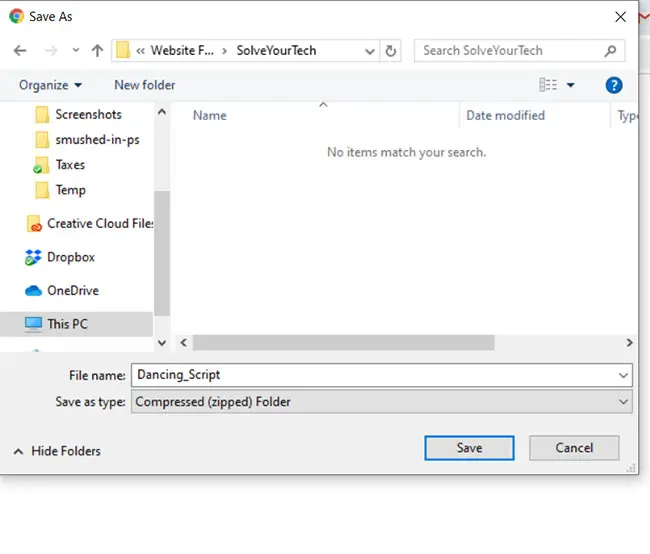
Task: Click New folder in the toolbar
Action: (x=144, y=85)
